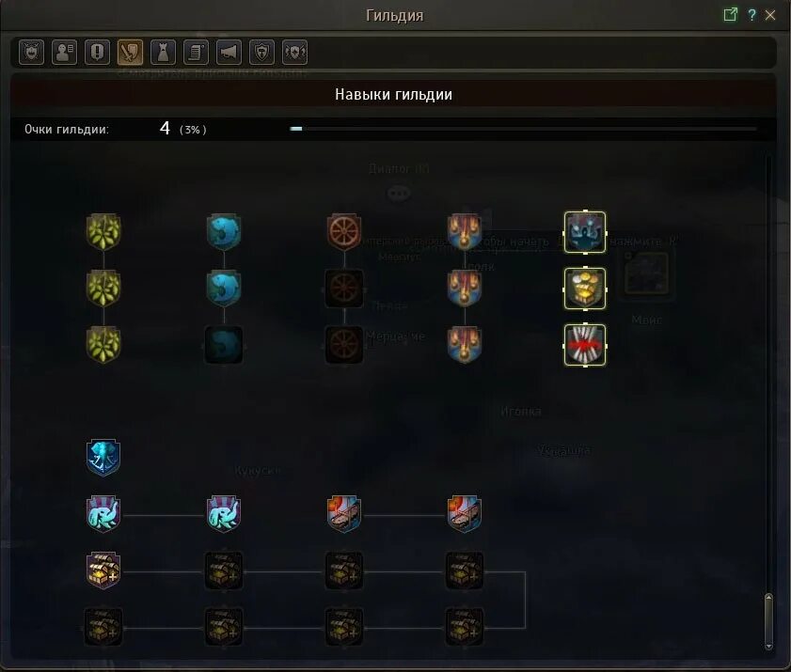791x672 pixels.
Task: Select the first ship cannon skill icon
Action: click(x=344, y=514)
